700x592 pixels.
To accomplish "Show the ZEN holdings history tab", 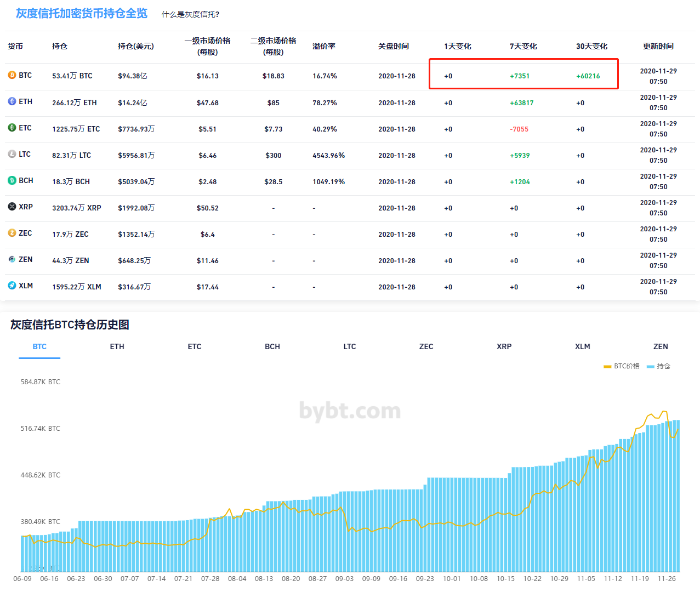I will coord(661,346).
